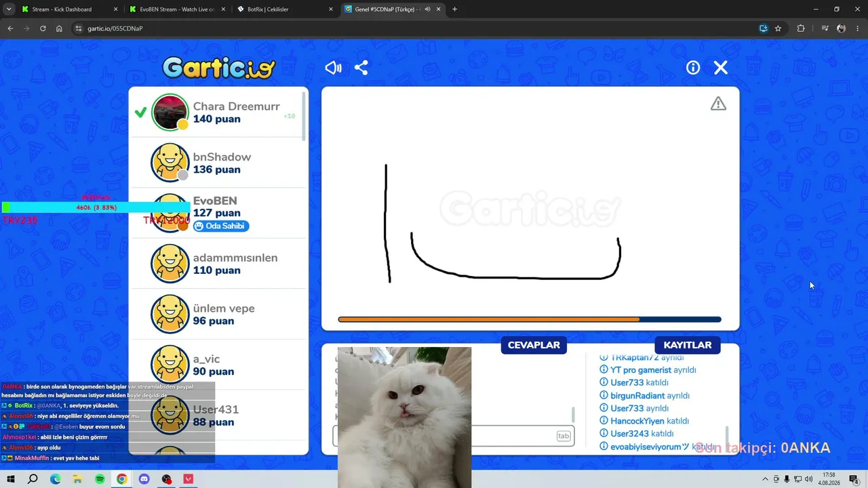Viewport: 868px width, 488px height.
Task: Exit the Gartic room with X
Action: click(721, 68)
